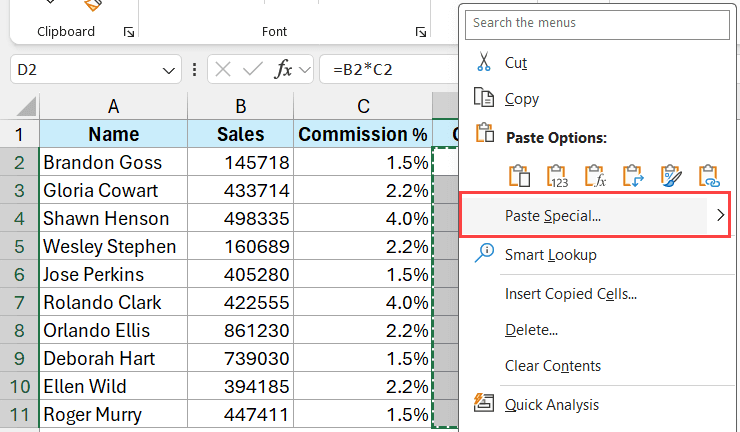The image size is (740, 432).
Task: Expand the Paste Special submenu arrow
Action: [x=719, y=215]
